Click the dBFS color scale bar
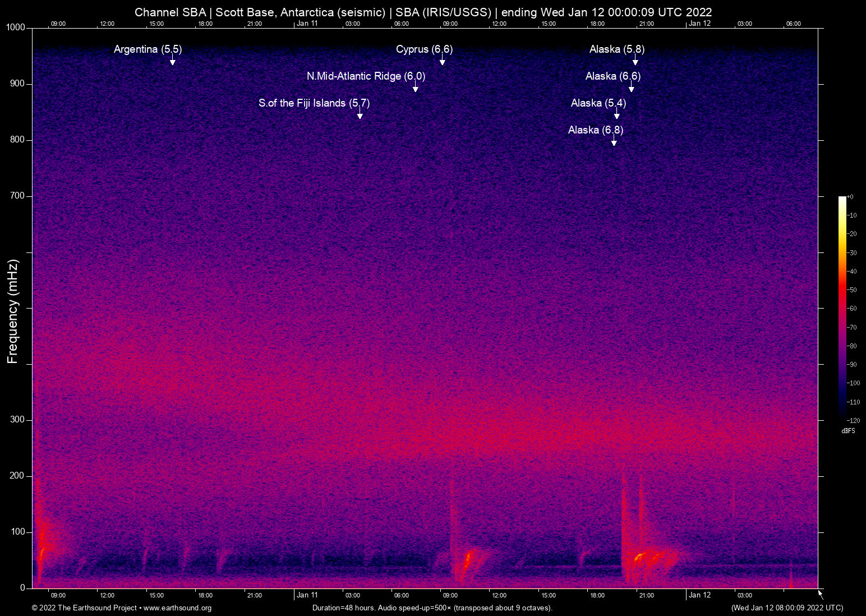Viewport: 866px width, 616px height. click(842, 307)
